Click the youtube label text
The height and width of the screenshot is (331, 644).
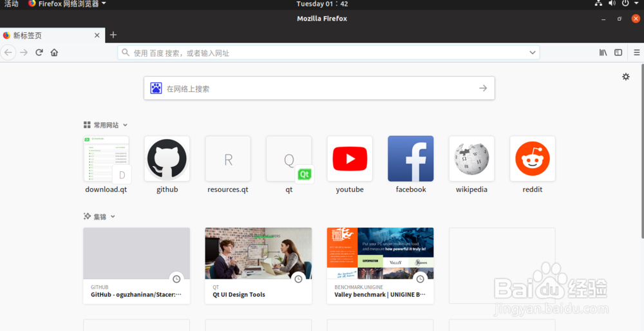[x=350, y=189]
